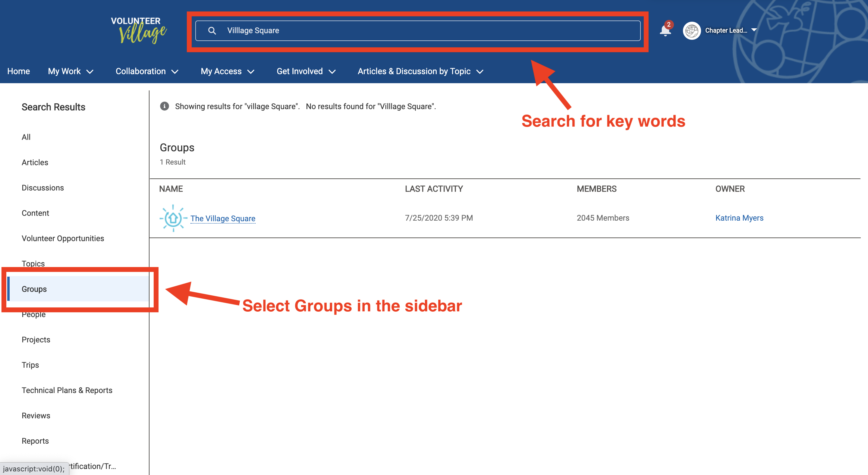Screen dimensions: 868x475
Task: Click The Village Square group icon
Action: 173,218
